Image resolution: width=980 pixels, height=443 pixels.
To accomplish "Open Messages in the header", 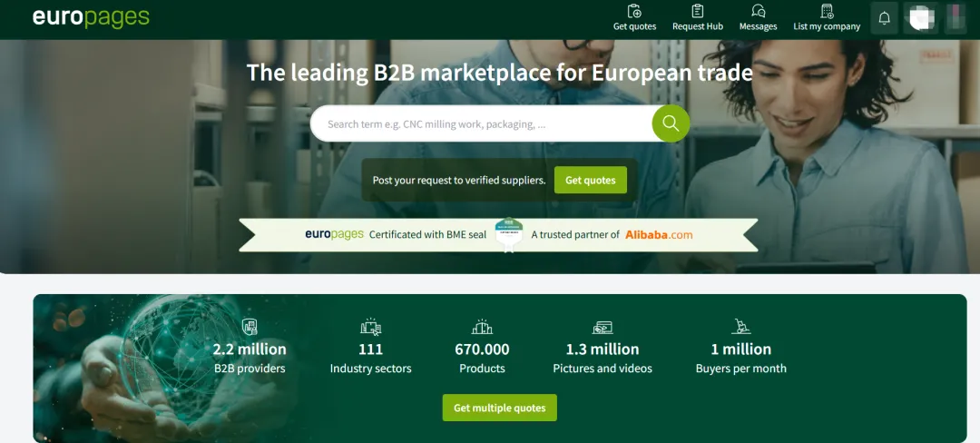I will tap(758, 17).
